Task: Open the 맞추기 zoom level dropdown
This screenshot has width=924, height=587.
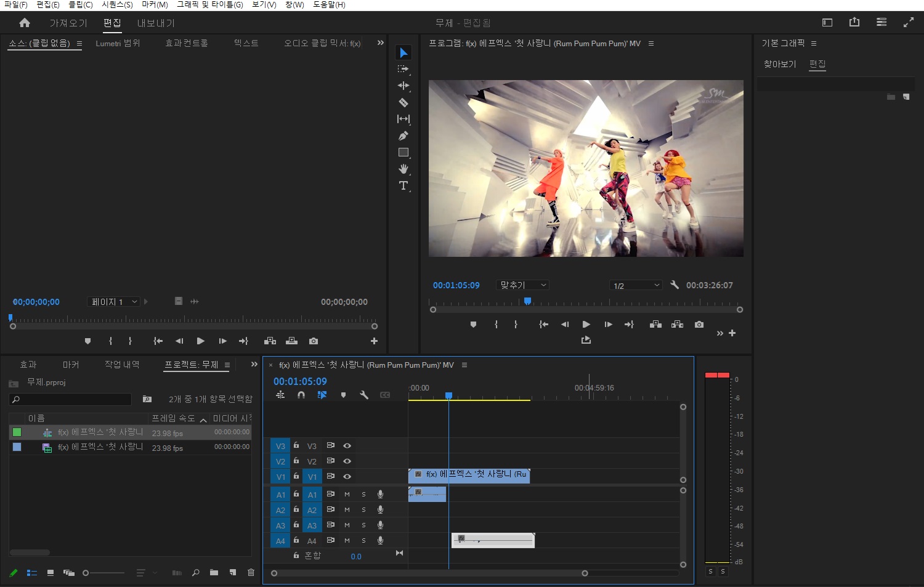Action: pyautogui.click(x=522, y=285)
